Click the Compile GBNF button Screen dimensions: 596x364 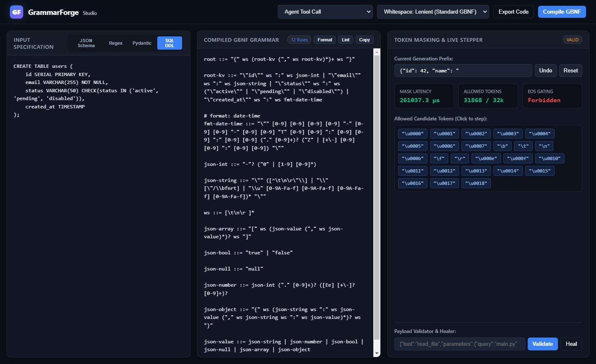coord(562,12)
